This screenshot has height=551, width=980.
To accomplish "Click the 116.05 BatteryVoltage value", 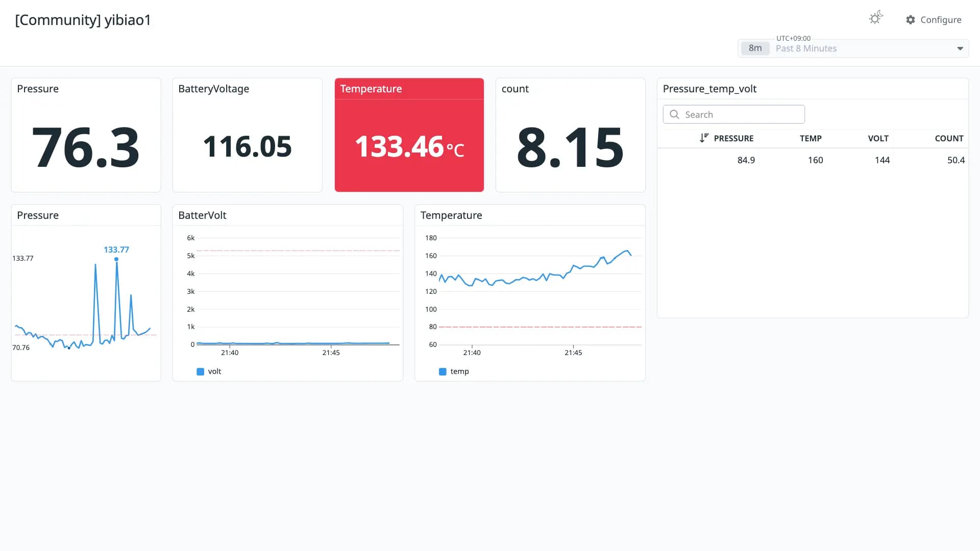I will [247, 147].
